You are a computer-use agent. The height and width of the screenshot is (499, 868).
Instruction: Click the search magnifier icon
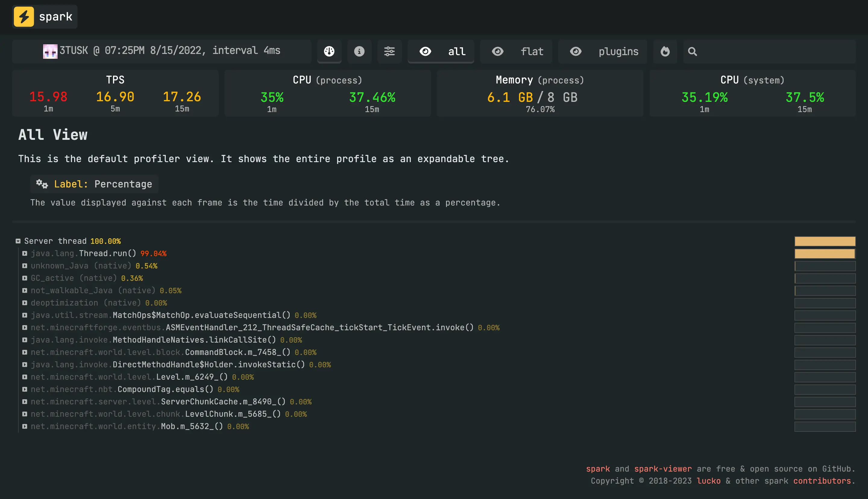pos(692,52)
